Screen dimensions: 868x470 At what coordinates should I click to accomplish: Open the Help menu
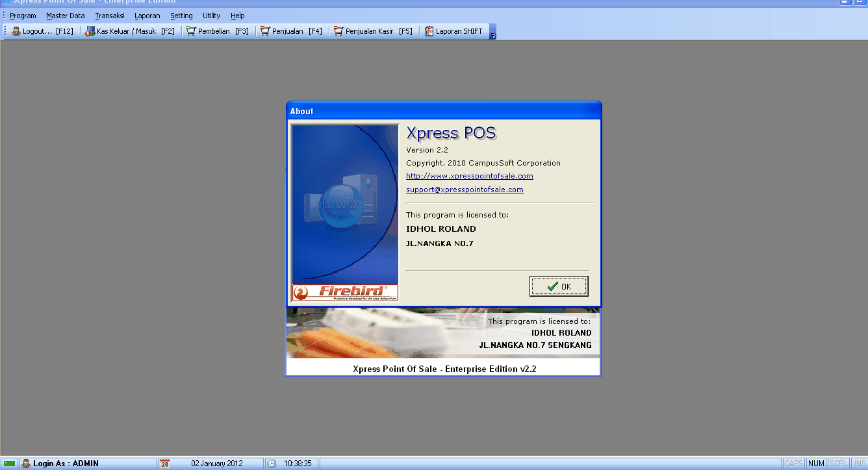pyautogui.click(x=237, y=16)
